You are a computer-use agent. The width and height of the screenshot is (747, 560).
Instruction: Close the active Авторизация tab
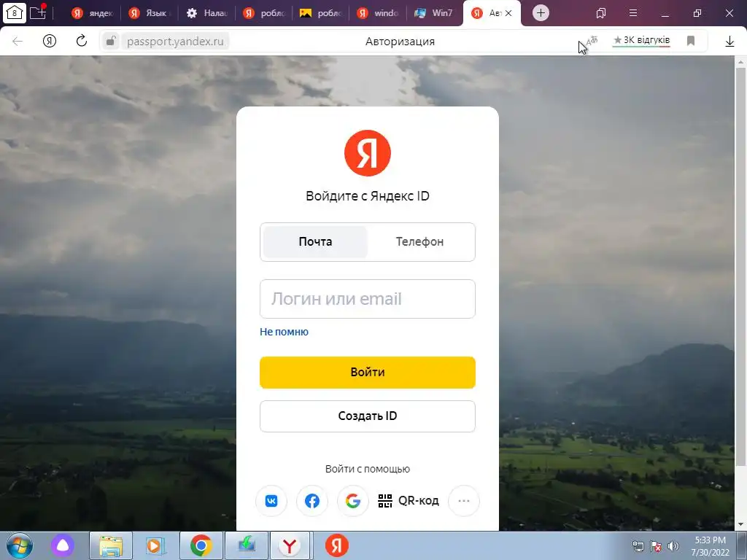click(x=508, y=13)
